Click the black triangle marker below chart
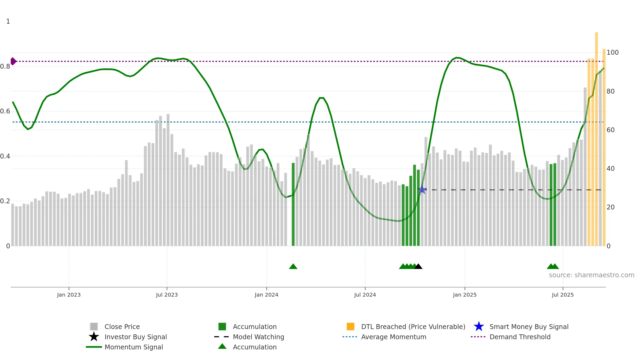Image resolution: width=644 pixels, height=362 pixels. 418,266
